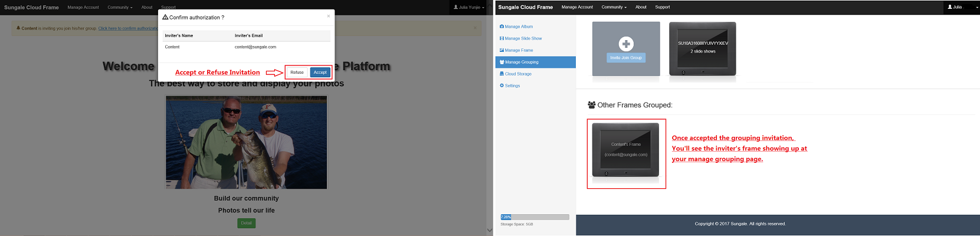Open About in right window navbar

pyautogui.click(x=641, y=7)
